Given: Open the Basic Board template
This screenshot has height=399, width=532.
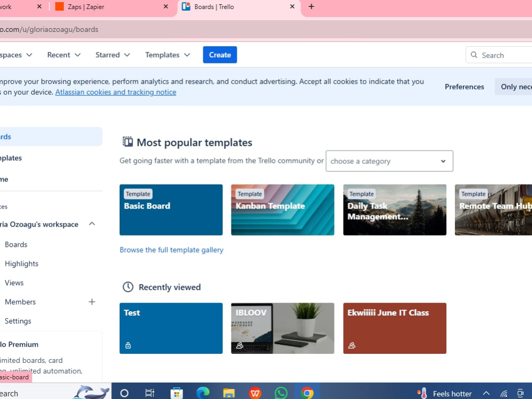Looking at the screenshot, I should (x=171, y=210).
